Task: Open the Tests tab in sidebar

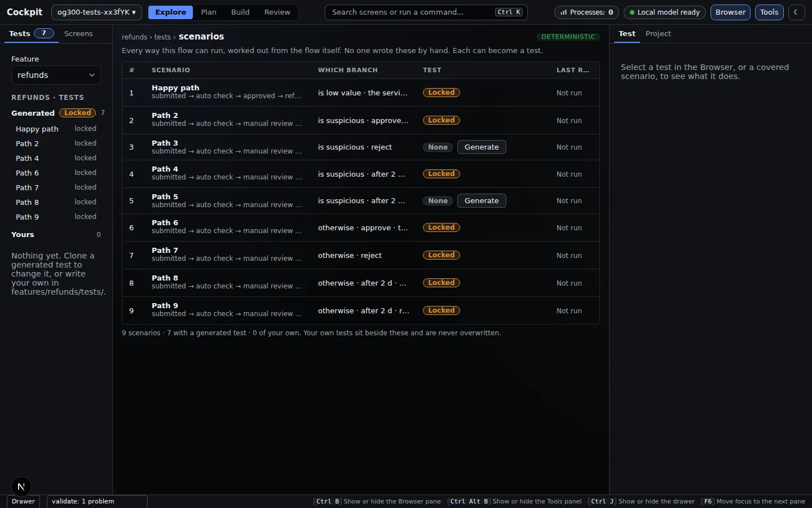Action: 32,33
